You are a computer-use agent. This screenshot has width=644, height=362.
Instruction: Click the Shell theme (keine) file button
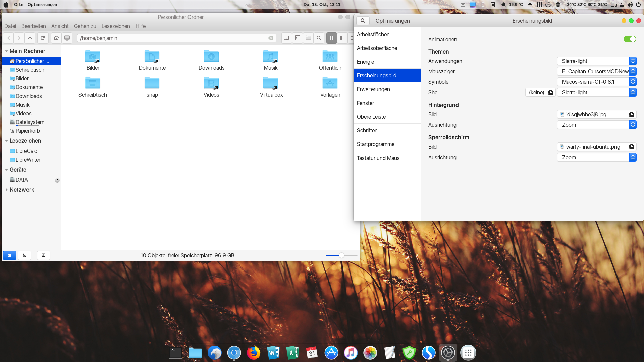click(540, 92)
